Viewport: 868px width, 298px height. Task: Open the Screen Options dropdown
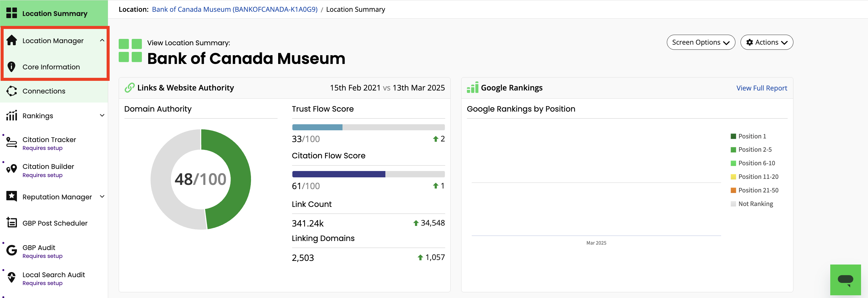click(701, 43)
